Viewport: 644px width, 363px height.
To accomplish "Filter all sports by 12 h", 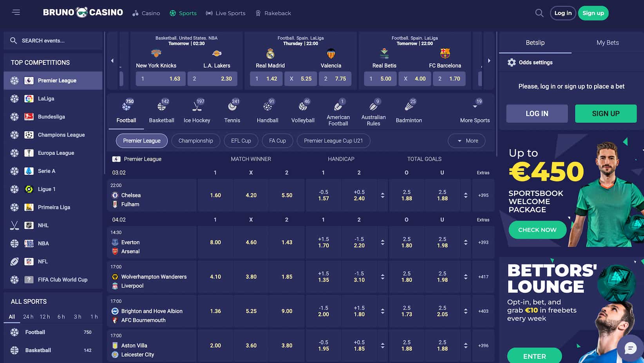I will (45, 316).
